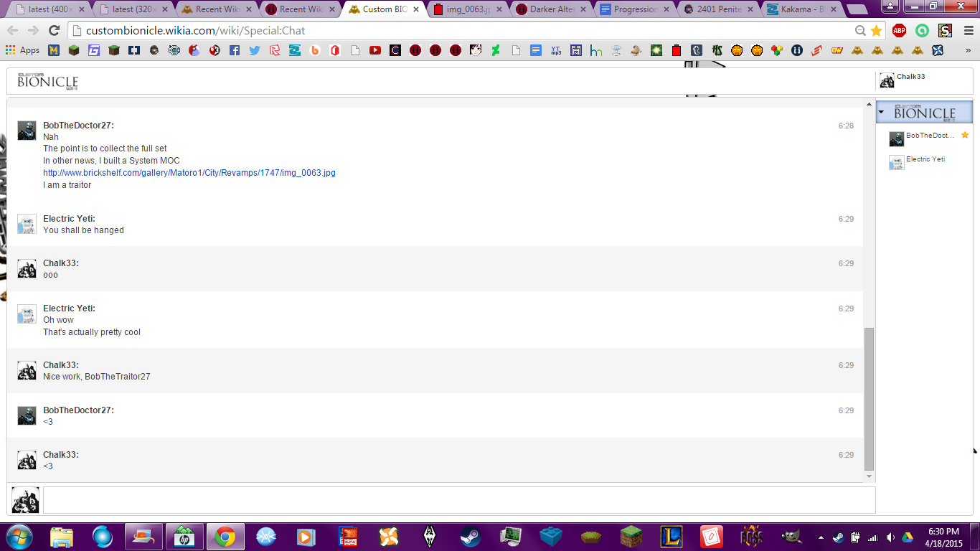The height and width of the screenshot is (551, 980).
Task: Switch to the Progression tab
Action: pos(634,9)
